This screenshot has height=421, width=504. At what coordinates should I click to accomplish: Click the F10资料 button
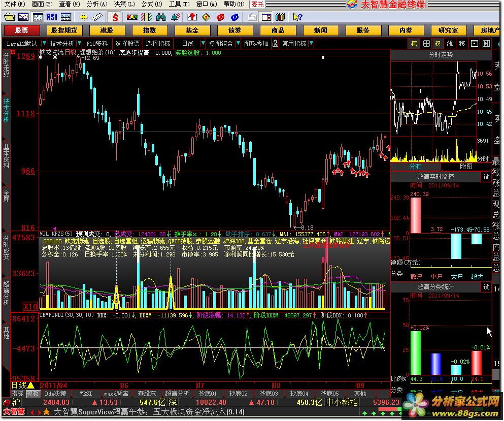click(x=97, y=43)
